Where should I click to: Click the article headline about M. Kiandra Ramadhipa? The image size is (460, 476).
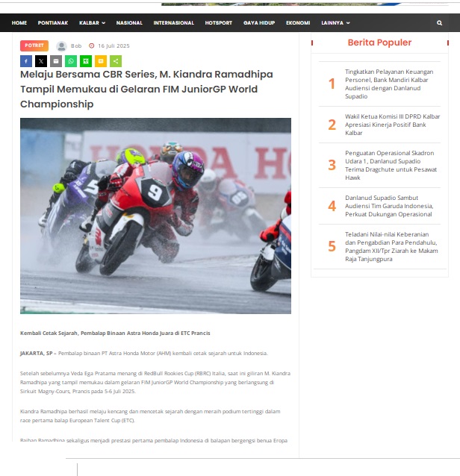(x=147, y=90)
